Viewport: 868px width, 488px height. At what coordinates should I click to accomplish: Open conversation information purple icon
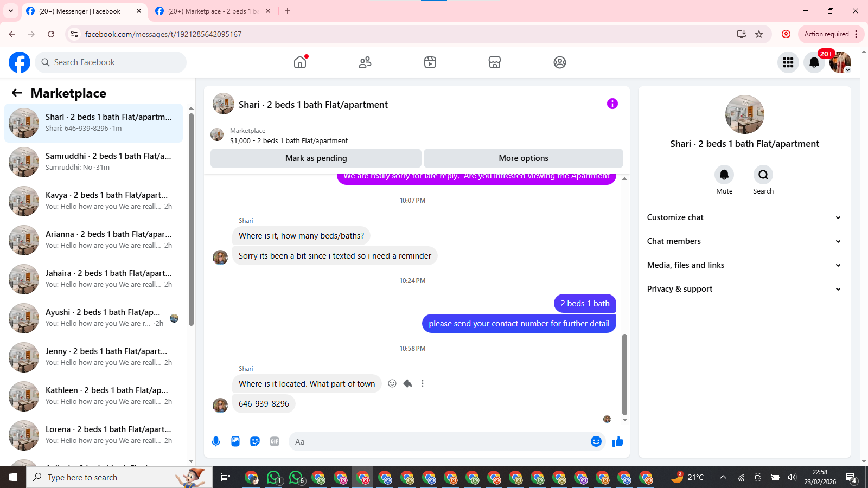coord(612,104)
